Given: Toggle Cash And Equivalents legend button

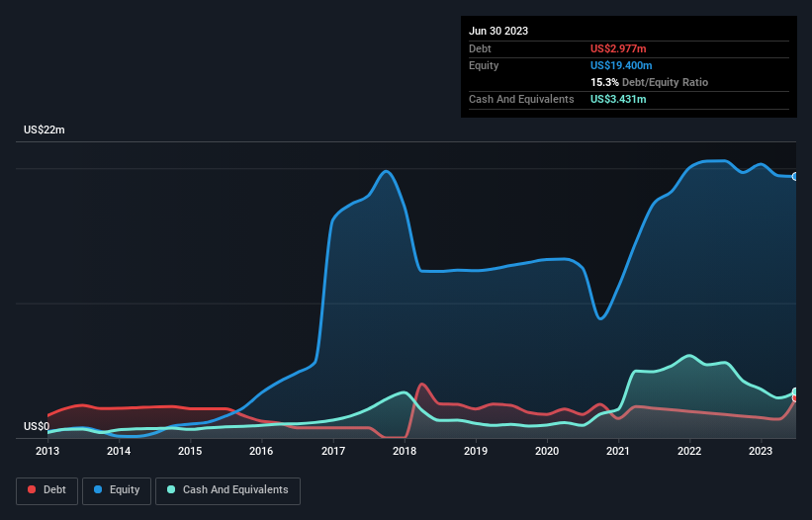Looking at the screenshot, I should pyautogui.click(x=227, y=490).
